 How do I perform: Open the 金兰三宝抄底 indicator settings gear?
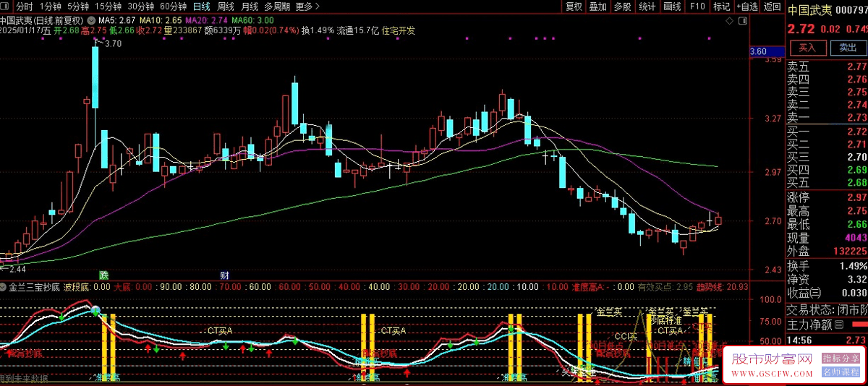click(x=4, y=287)
